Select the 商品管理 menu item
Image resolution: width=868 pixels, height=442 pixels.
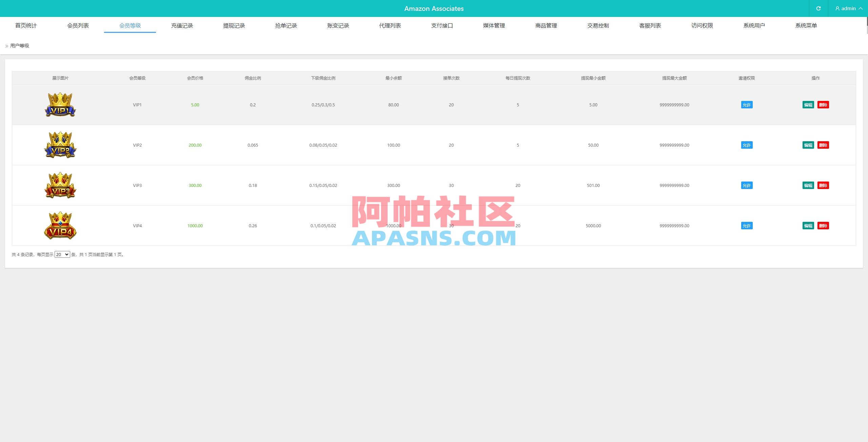tap(546, 25)
